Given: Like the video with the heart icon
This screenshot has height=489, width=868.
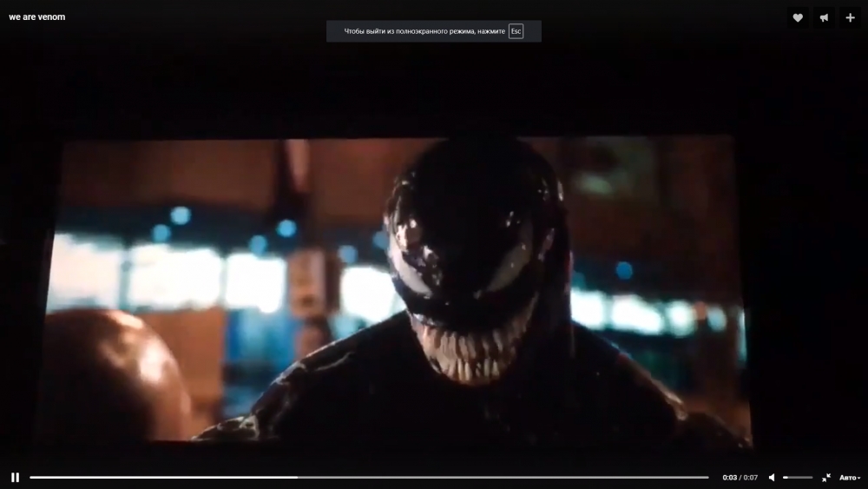Looking at the screenshot, I should point(798,17).
